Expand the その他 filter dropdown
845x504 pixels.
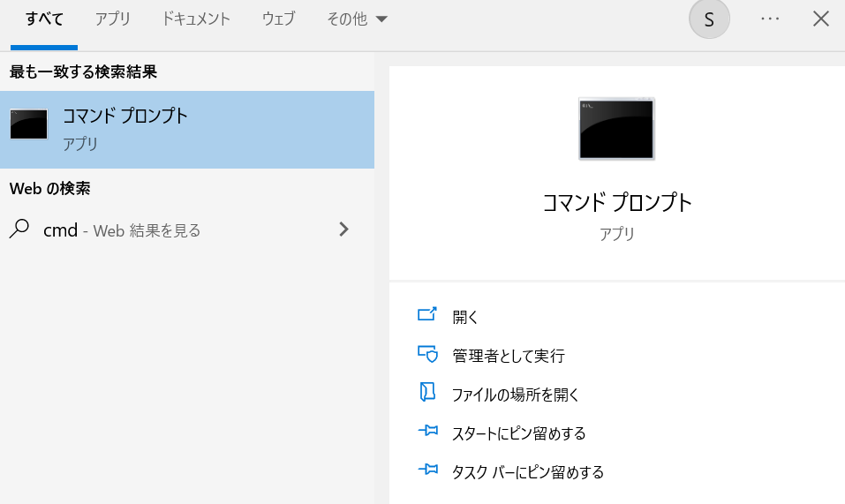(x=357, y=19)
